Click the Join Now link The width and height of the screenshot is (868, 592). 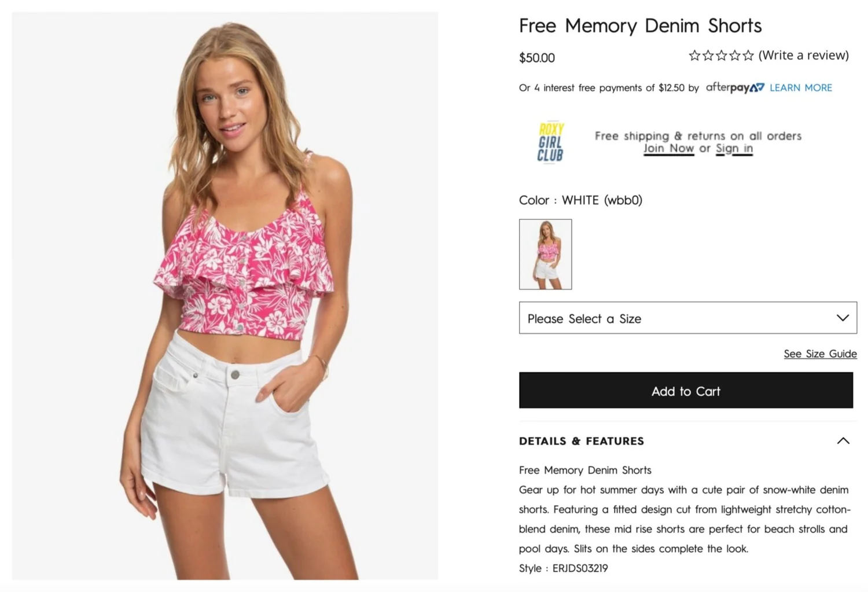pyautogui.click(x=668, y=148)
